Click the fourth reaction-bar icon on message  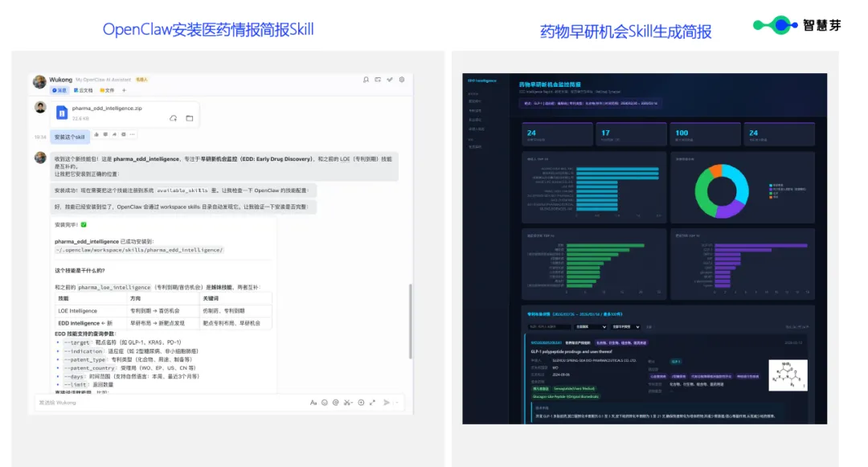click(124, 134)
